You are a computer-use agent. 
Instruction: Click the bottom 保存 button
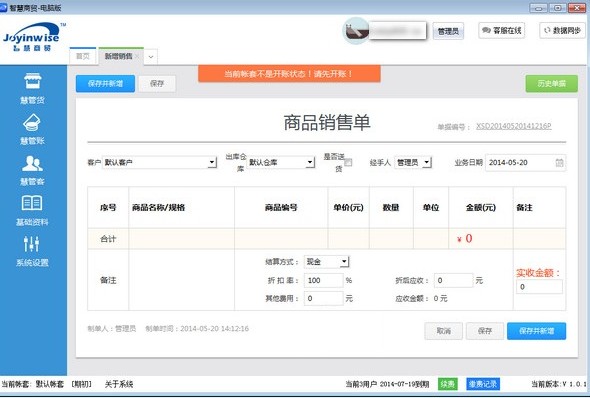[485, 331]
